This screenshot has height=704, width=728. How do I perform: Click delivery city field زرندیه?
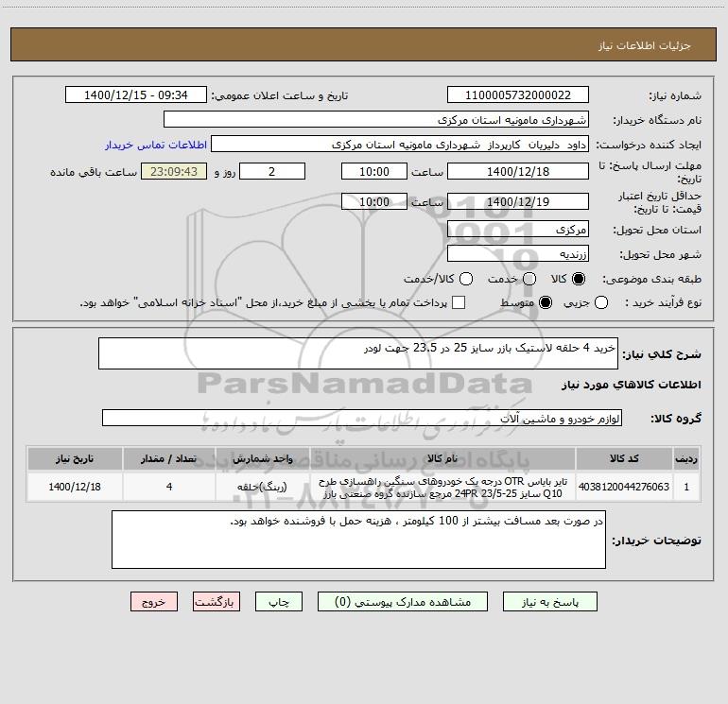click(518, 254)
